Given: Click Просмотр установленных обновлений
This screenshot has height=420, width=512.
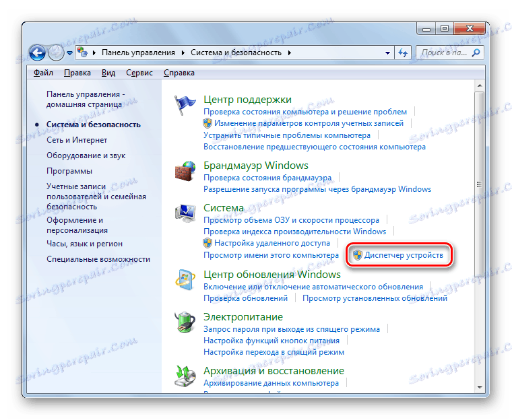Looking at the screenshot, I should 375,298.
